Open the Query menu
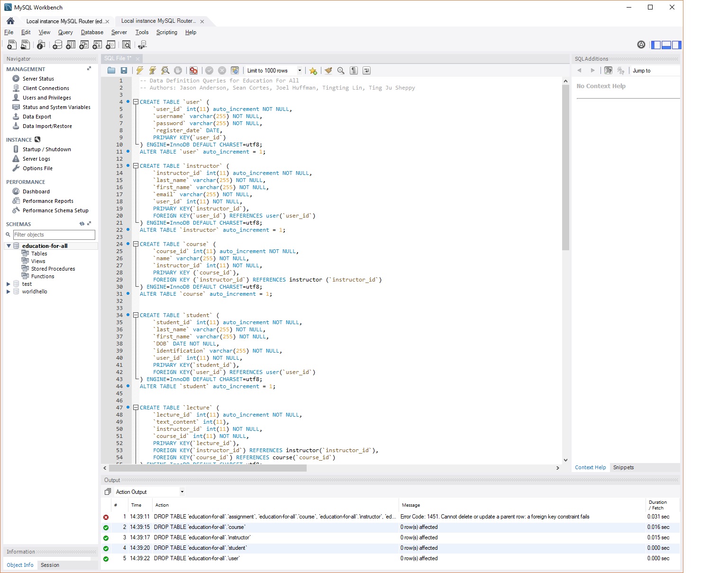This screenshot has height=573, width=728. click(65, 32)
